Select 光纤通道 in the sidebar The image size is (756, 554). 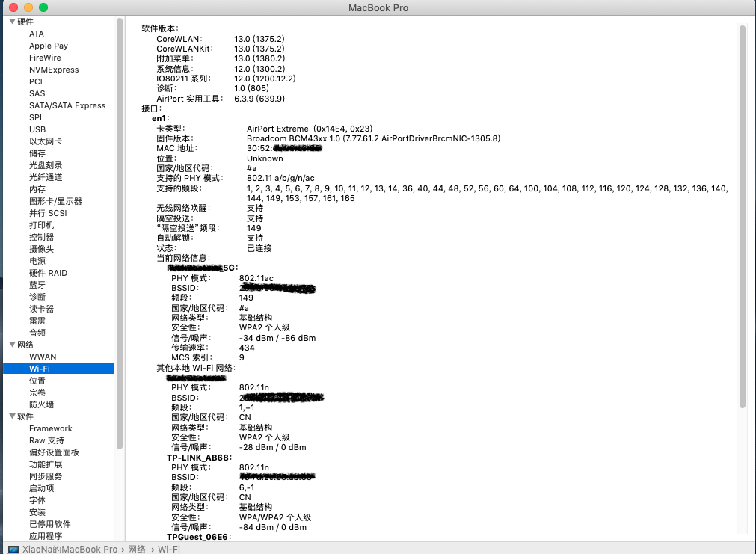point(46,177)
